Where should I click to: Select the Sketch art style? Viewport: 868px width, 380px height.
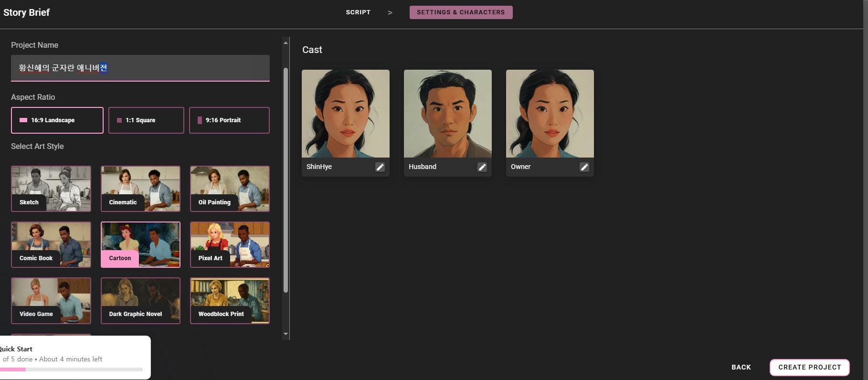point(51,189)
